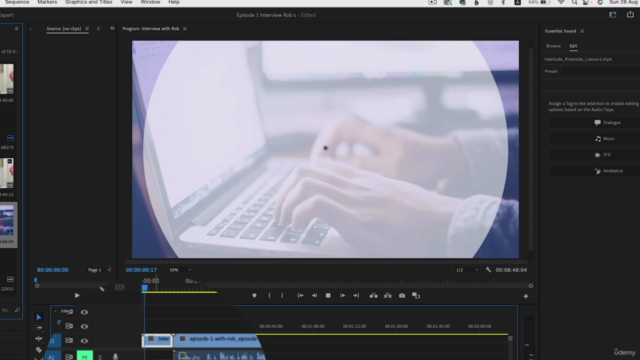Screen dimensions: 640x360
Task: Go to In point in Program monitor
Action: [300, 296]
